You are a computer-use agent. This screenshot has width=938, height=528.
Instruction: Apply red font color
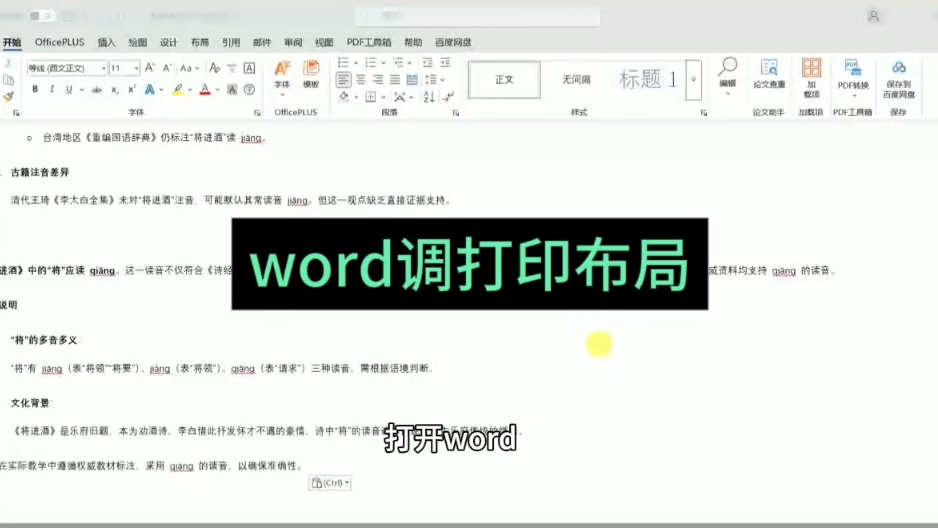pyautogui.click(x=205, y=90)
